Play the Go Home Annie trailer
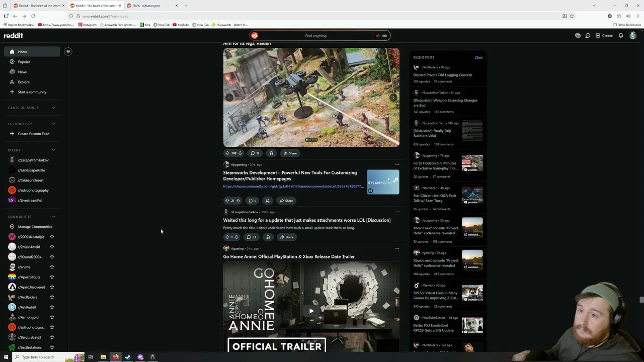Screen dimensions: 644x362 pos(311,311)
